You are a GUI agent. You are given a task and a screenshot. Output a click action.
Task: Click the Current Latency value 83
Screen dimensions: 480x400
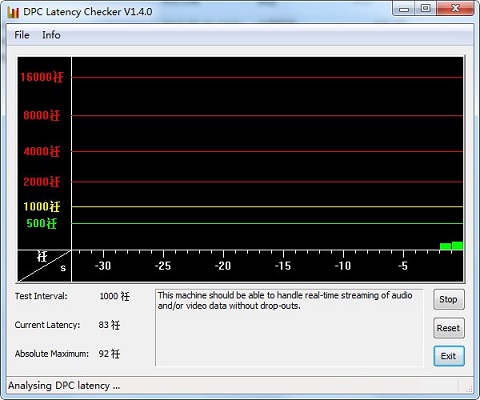(x=109, y=325)
